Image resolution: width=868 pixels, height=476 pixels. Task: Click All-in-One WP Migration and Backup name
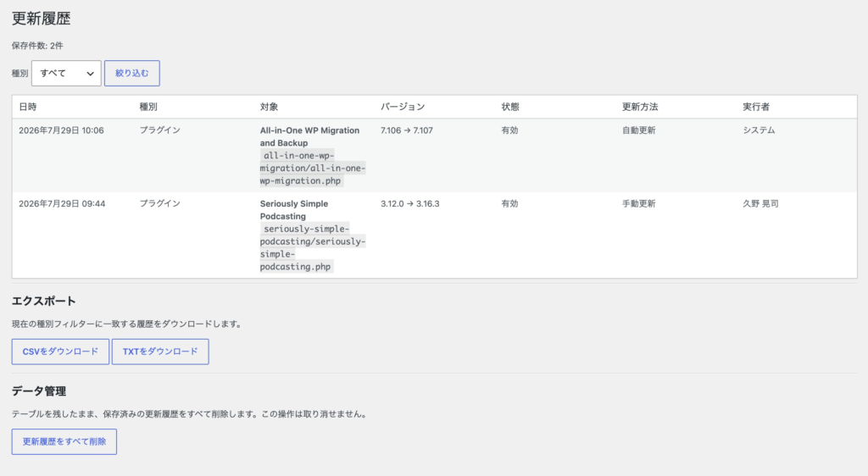tap(309, 136)
